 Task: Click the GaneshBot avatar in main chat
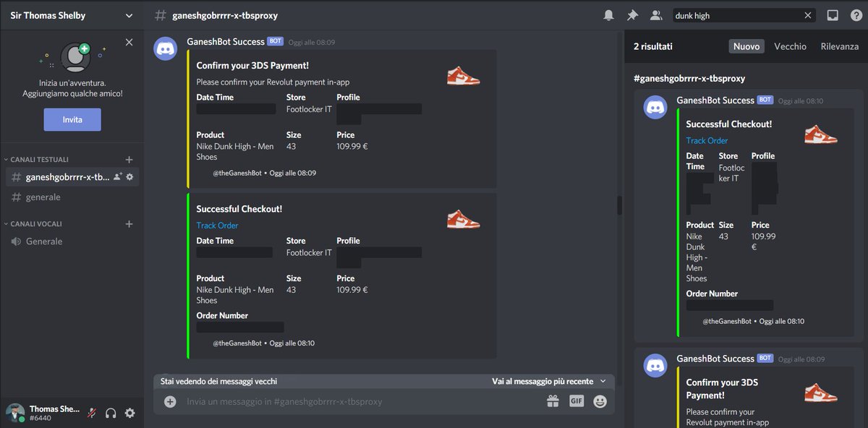tap(166, 48)
